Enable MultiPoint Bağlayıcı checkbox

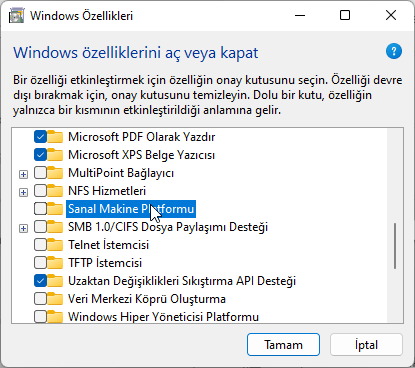pyautogui.click(x=40, y=173)
